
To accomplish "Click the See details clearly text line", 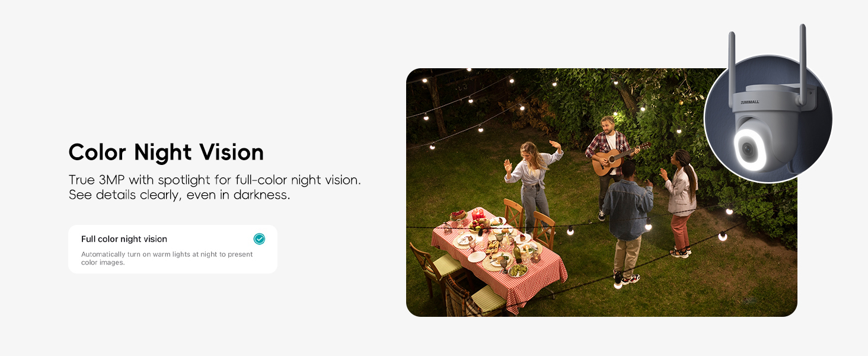I will [x=180, y=195].
